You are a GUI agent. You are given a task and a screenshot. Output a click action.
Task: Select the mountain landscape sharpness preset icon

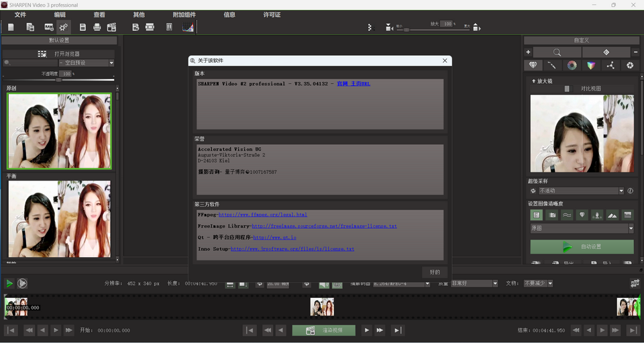612,215
